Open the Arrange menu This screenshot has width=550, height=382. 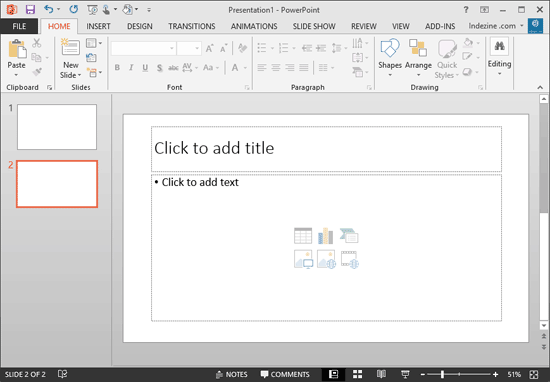point(418,58)
